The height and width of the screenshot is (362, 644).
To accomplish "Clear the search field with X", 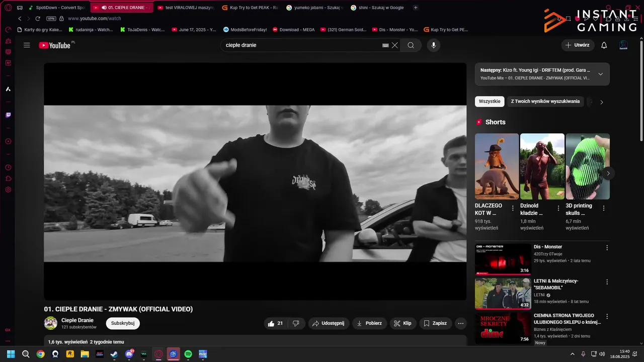I will (395, 45).
